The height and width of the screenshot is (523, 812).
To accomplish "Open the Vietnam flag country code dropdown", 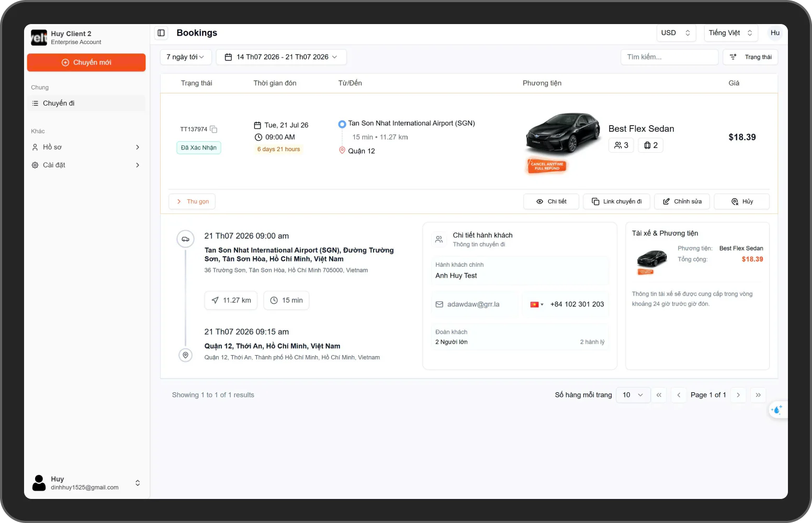I will click(537, 304).
